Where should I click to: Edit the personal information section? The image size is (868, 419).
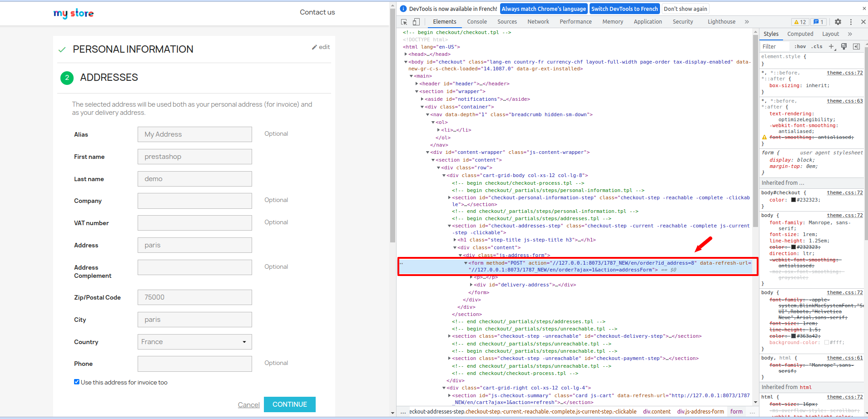[321, 47]
